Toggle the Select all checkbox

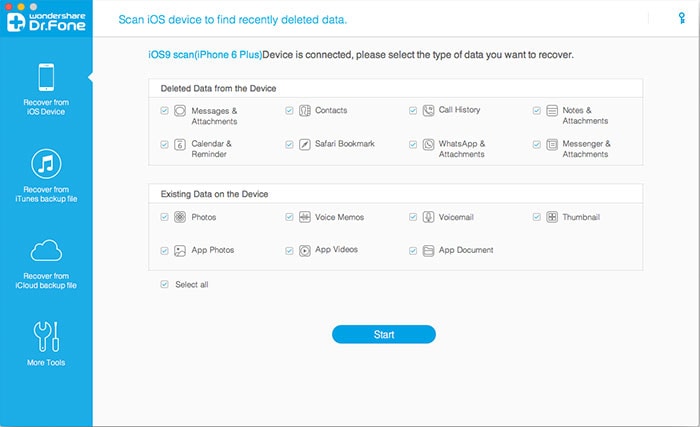pos(165,285)
